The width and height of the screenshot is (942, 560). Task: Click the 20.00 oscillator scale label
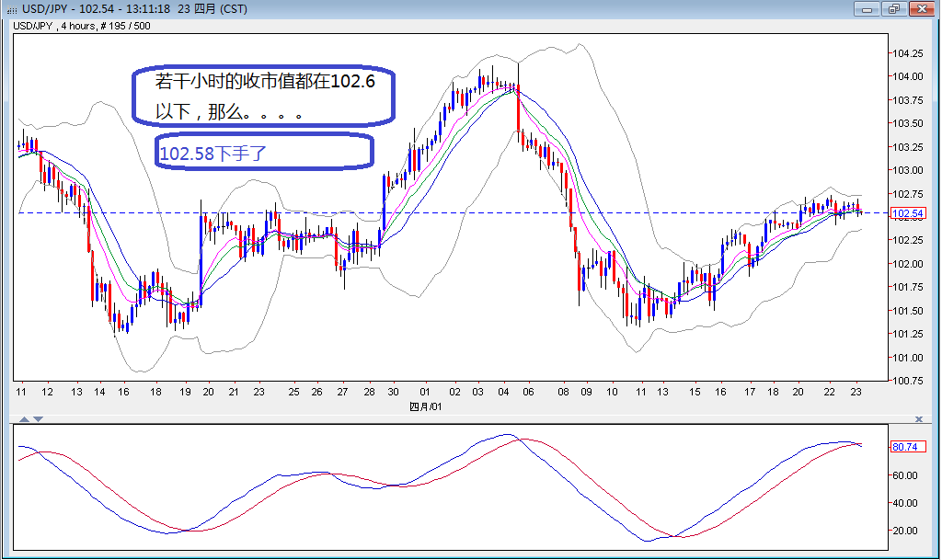(x=905, y=531)
